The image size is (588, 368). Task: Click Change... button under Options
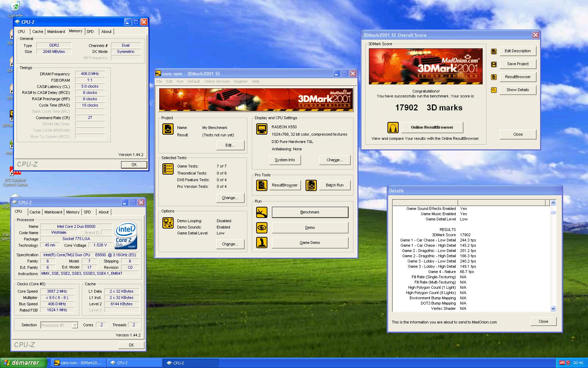pyautogui.click(x=230, y=244)
